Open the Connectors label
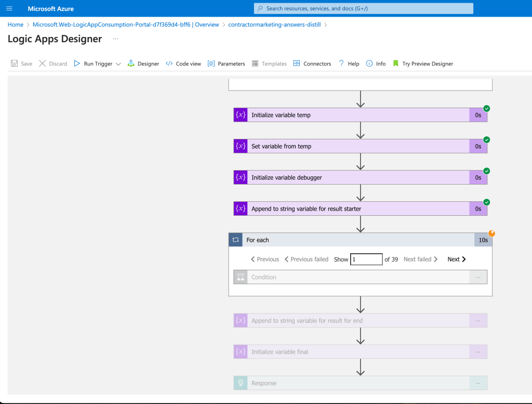 click(x=317, y=64)
